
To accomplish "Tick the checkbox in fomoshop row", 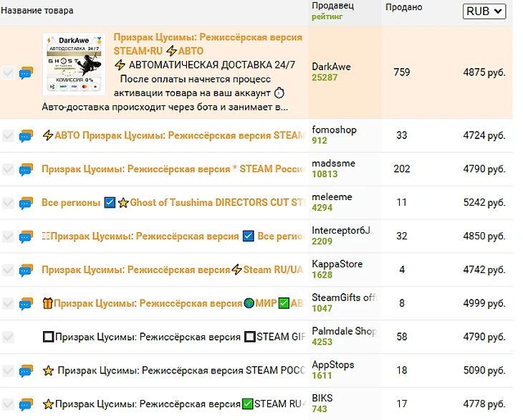I will [x=8, y=136].
